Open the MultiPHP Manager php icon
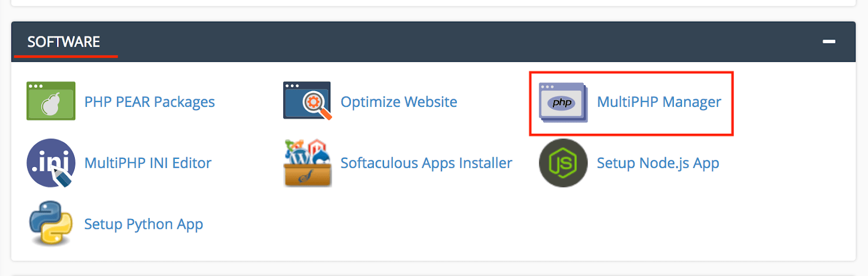The width and height of the screenshot is (868, 276). [563, 102]
